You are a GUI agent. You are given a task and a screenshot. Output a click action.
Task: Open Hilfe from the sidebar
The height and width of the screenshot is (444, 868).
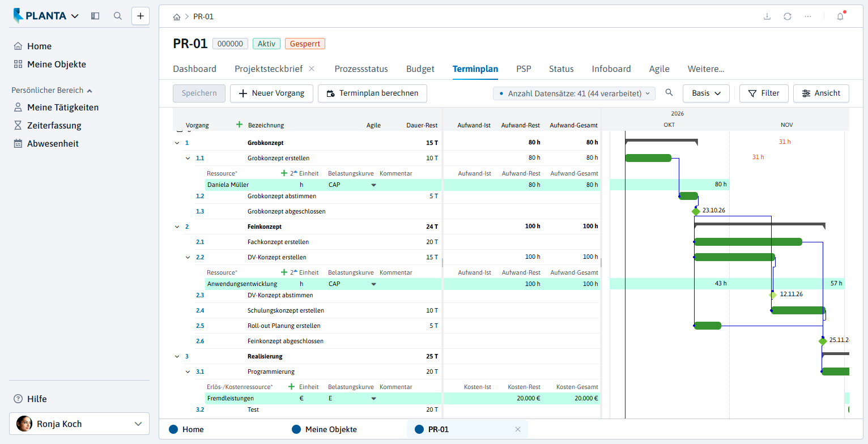[30, 399]
